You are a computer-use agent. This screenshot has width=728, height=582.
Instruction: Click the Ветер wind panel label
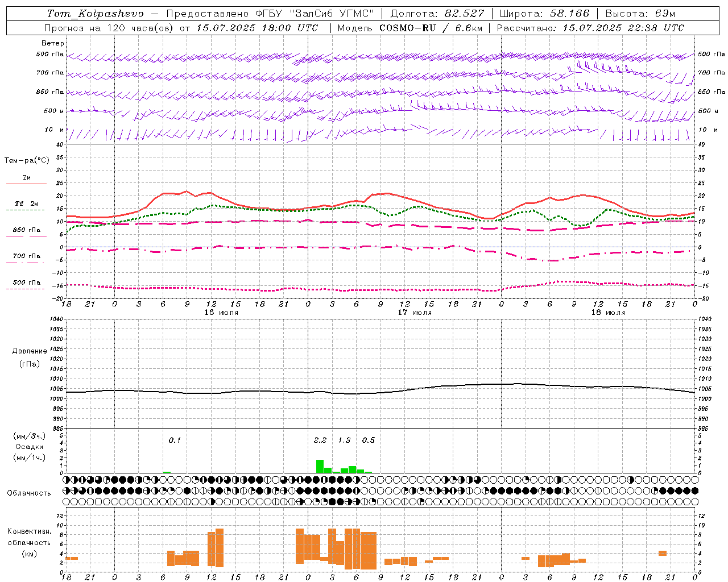tap(53, 43)
